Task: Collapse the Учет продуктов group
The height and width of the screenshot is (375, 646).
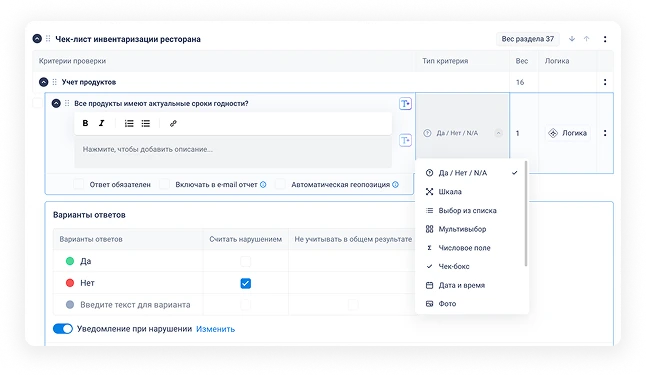Action: [44, 82]
